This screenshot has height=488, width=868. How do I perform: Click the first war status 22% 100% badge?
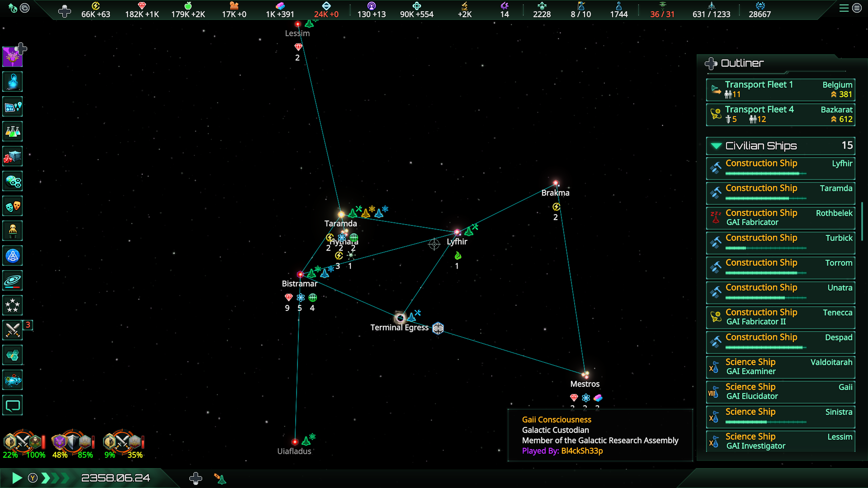tap(24, 445)
